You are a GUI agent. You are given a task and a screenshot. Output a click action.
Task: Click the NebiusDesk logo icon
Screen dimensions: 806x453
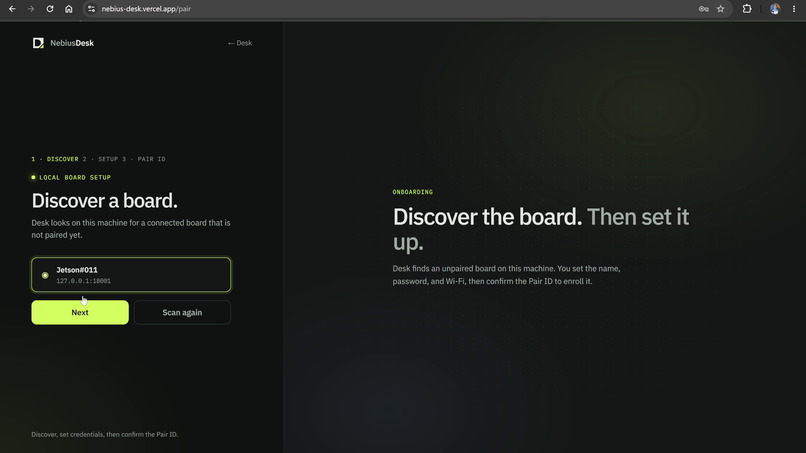[x=38, y=43]
